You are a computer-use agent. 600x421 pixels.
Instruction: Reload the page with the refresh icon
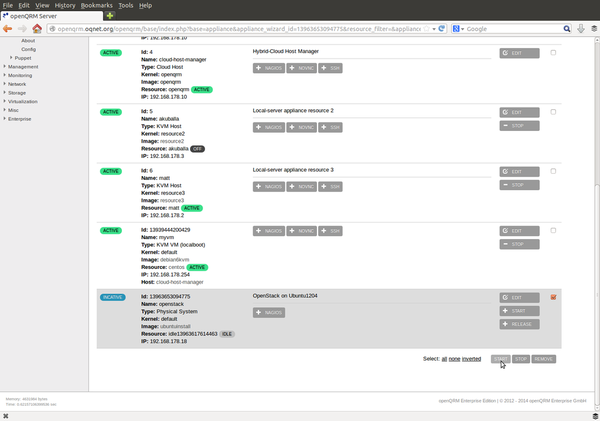tap(442, 29)
